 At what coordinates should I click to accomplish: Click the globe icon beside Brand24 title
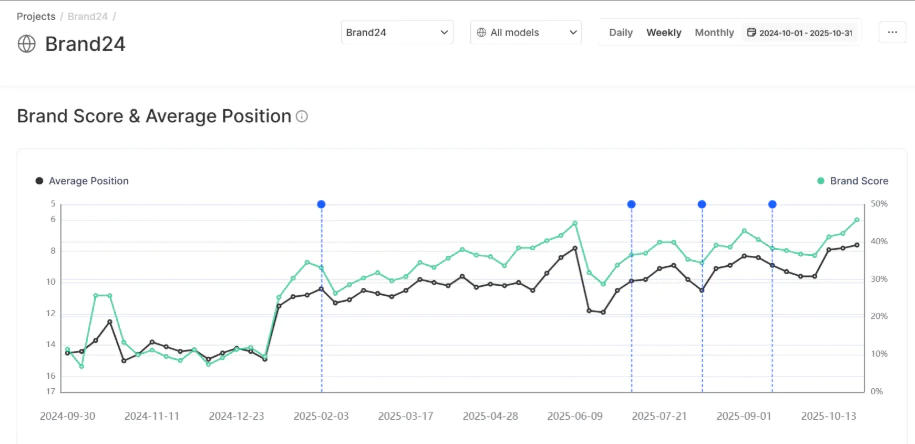point(27,44)
